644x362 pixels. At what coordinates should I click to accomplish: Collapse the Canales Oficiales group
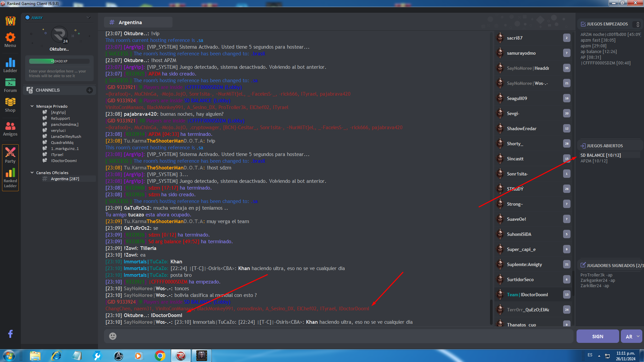32,172
